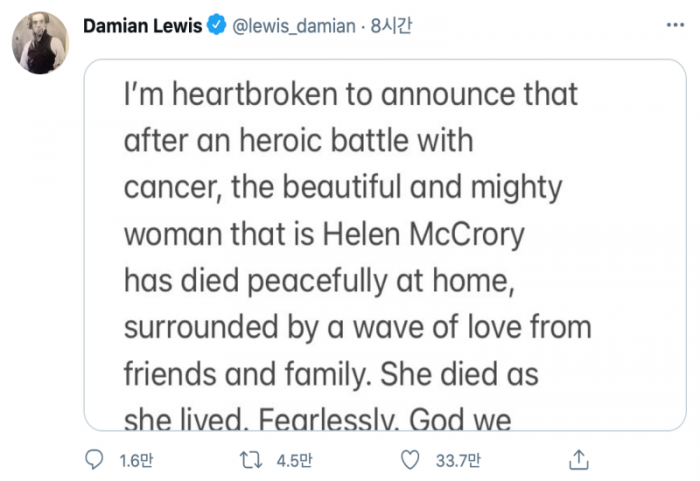Click the reply speech bubble icon
Image resolution: width=700 pixels, height=481 pixels.
94,460
